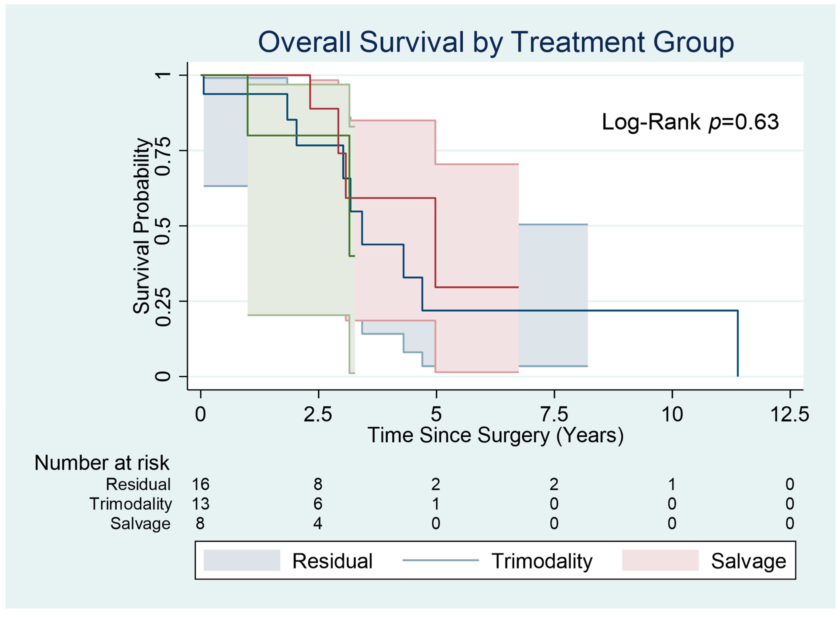Click the 12.5 tick label on x-axis

(x=789, y=414)
